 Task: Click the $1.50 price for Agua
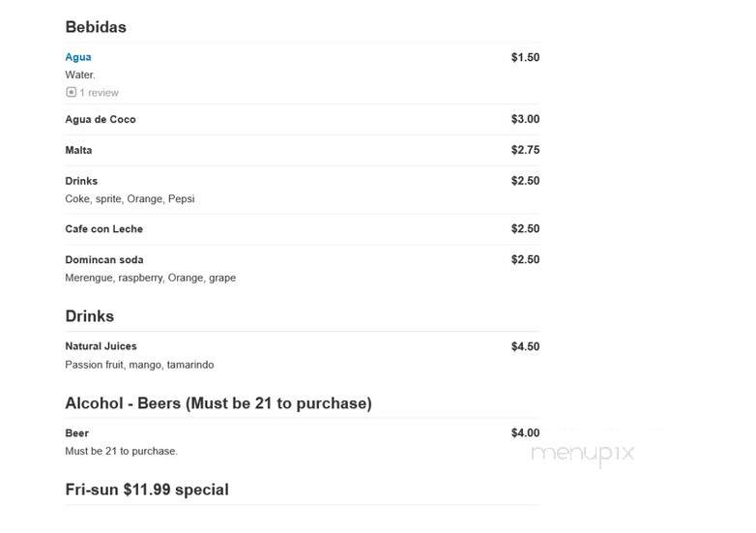click(526, 57)
